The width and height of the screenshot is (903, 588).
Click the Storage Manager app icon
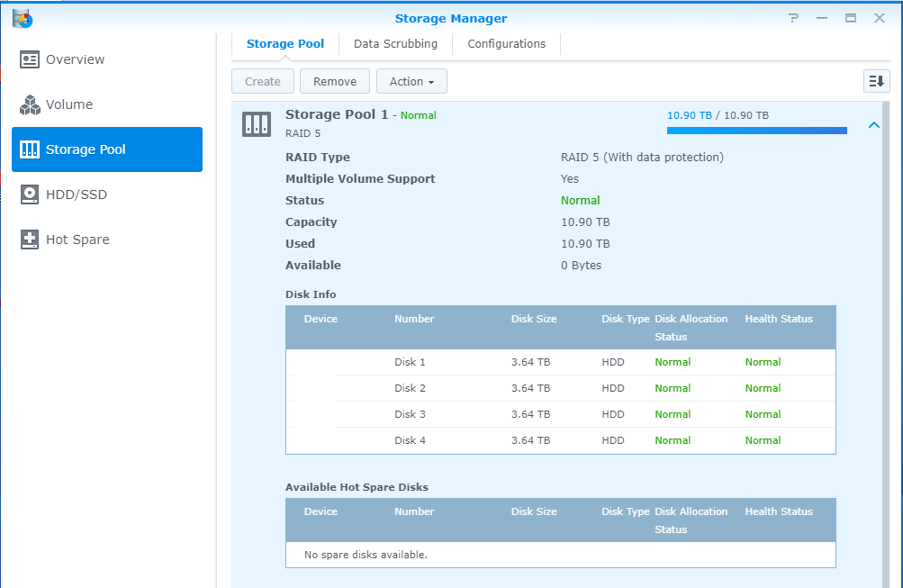[23, 17]
